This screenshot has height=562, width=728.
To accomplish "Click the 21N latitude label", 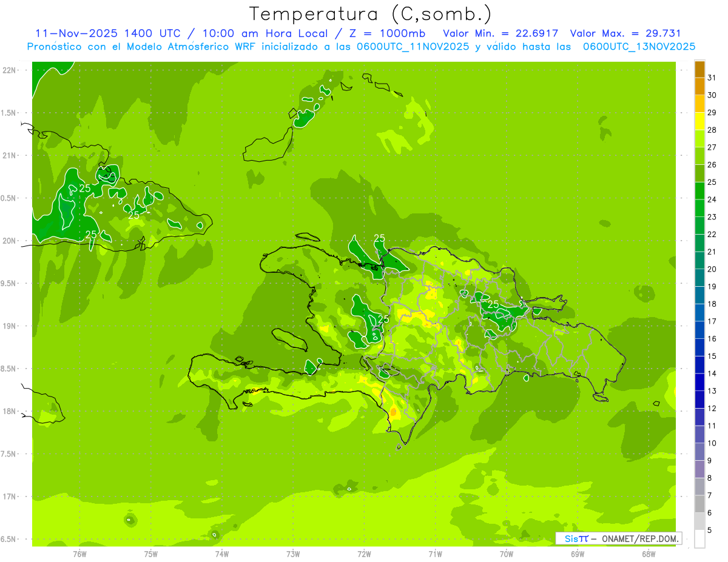I will 8,155.
